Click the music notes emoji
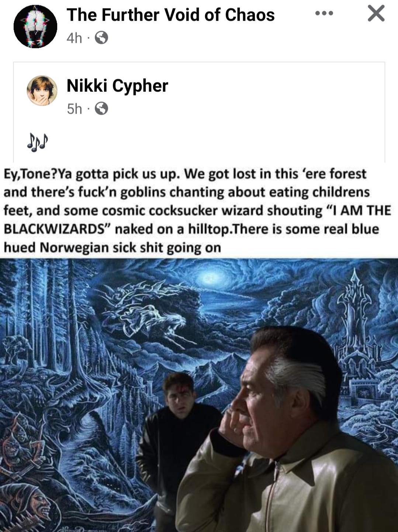This screenshot has width=398, height=532. coord(38,142)
